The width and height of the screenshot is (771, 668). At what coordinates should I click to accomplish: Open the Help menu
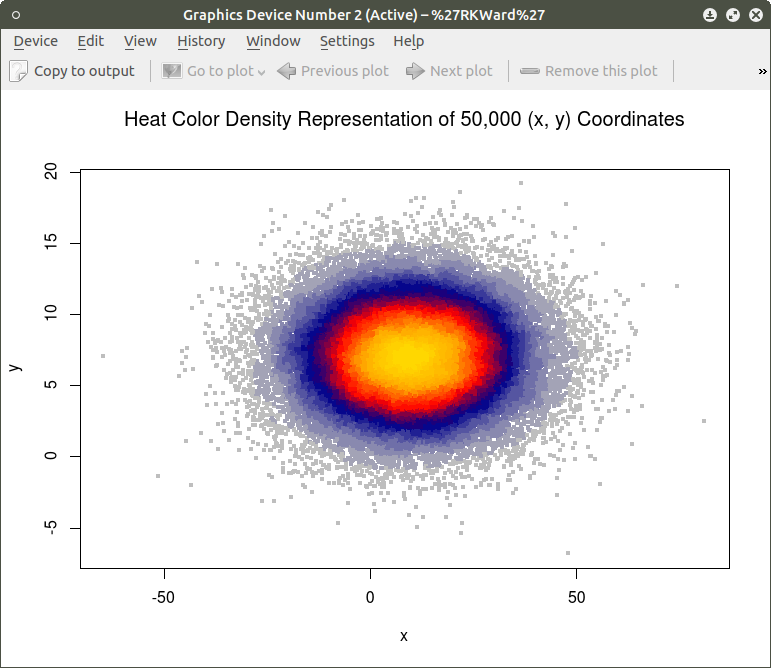408,41
